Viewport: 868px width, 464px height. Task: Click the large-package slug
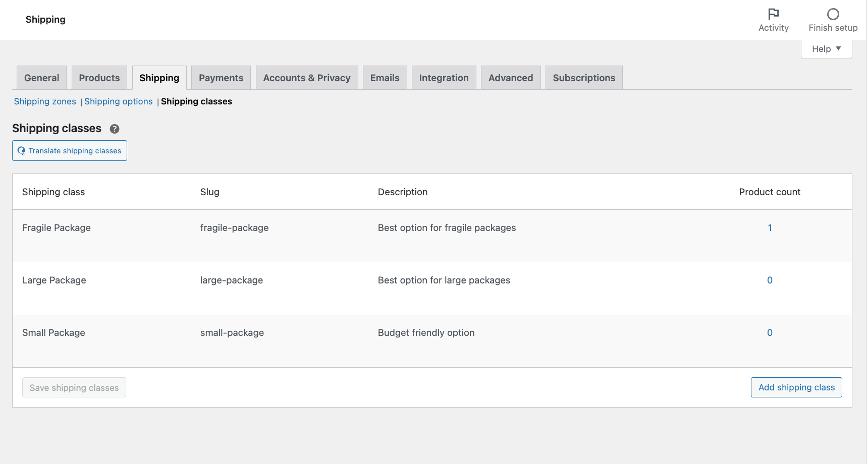pyautogui.click(x=232, y=280)
